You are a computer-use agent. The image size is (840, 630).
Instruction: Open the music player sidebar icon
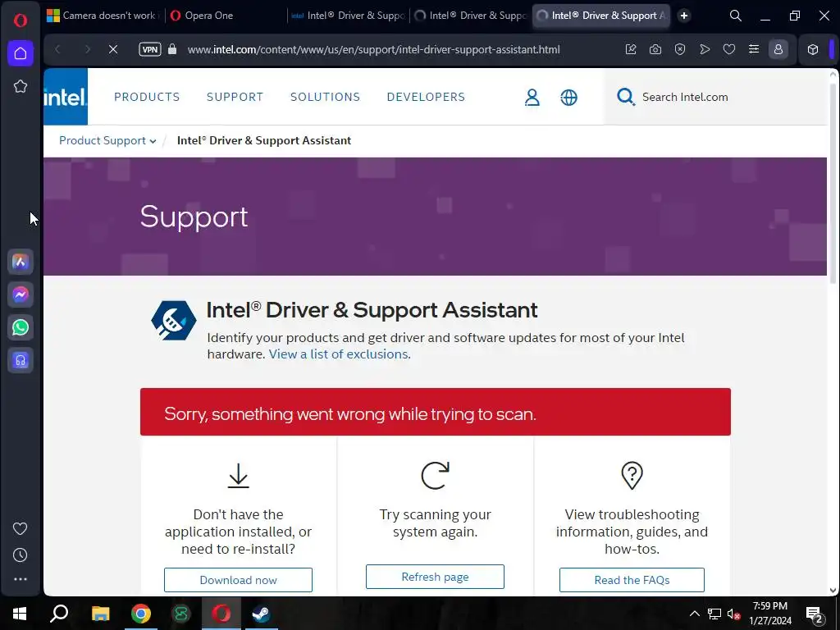21,361
